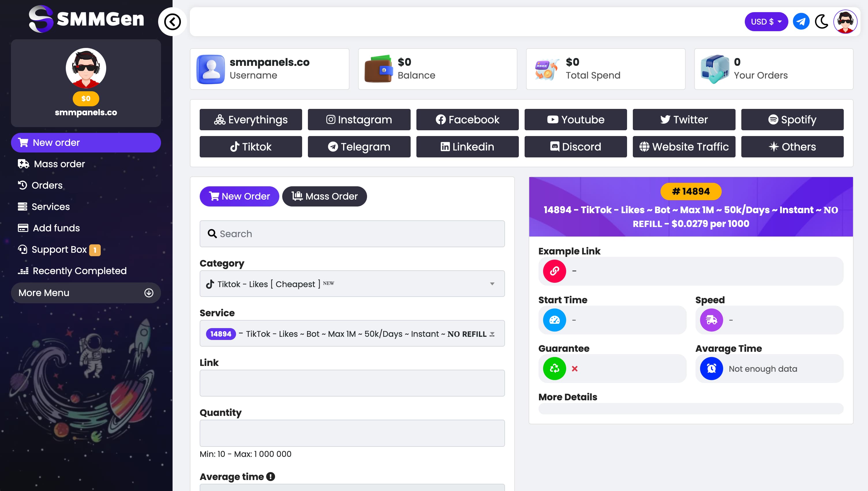This screenshot has height=491, width=868.
Task: Click the blue alarm clock icon
Action: pyautogui.click(x=711, y=369)
